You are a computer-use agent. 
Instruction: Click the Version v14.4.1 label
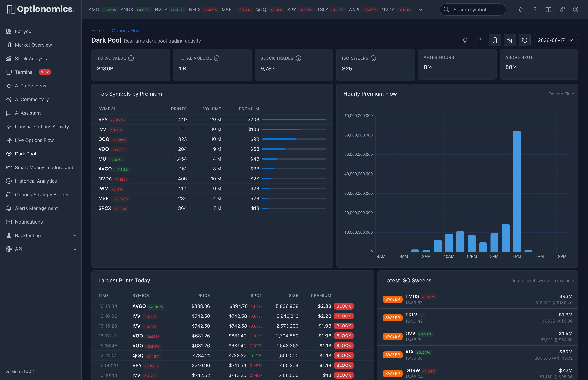click(x=20, y=372)
